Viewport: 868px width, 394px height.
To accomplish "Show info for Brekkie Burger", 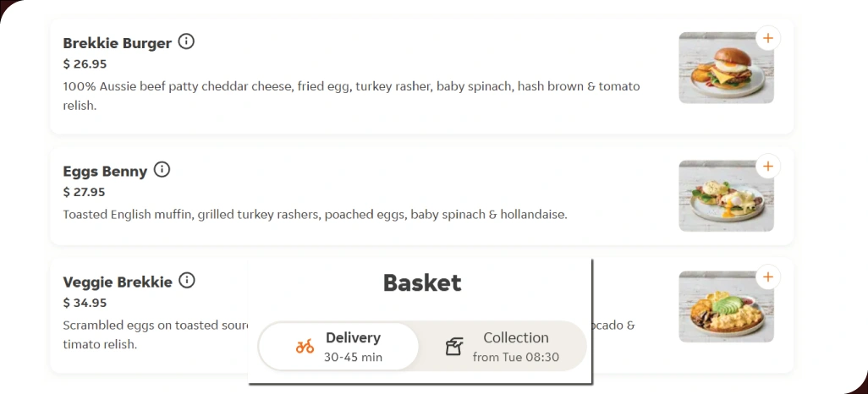I will tap(186, 41).
